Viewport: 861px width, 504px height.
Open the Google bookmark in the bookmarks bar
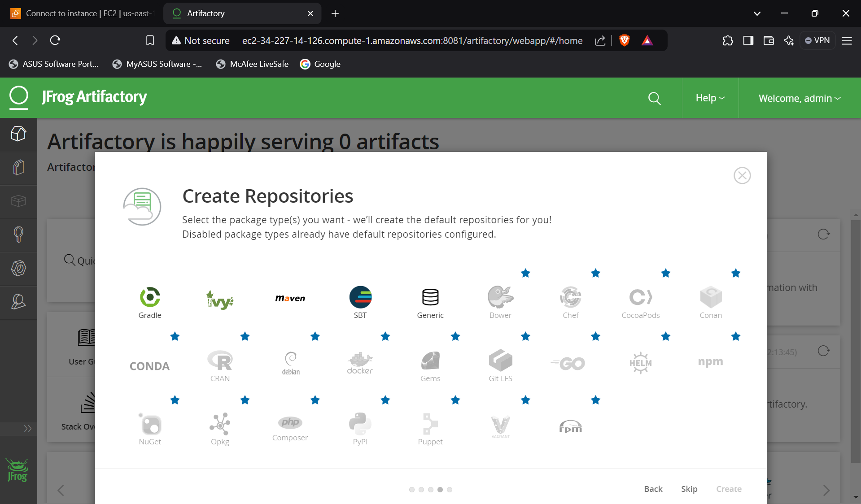[x=320, y=64]
